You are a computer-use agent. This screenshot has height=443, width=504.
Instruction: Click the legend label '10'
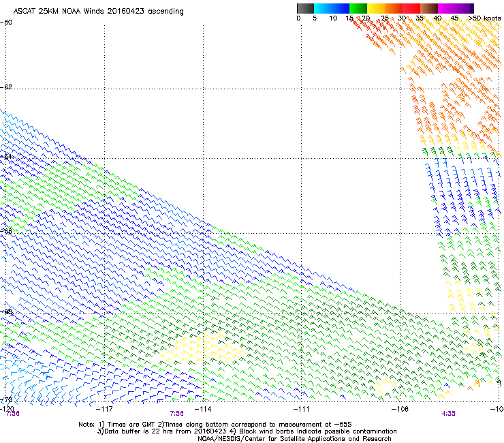click(333, 18)
